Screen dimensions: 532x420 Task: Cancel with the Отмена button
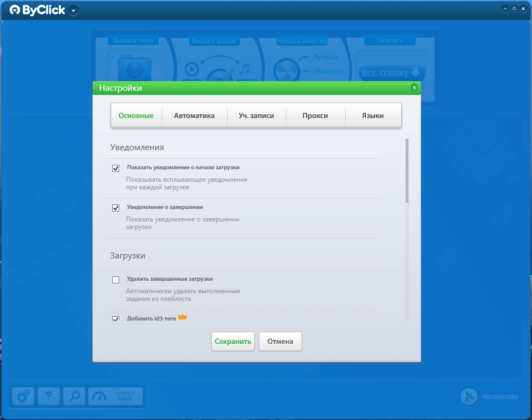(x=280, y=341)
